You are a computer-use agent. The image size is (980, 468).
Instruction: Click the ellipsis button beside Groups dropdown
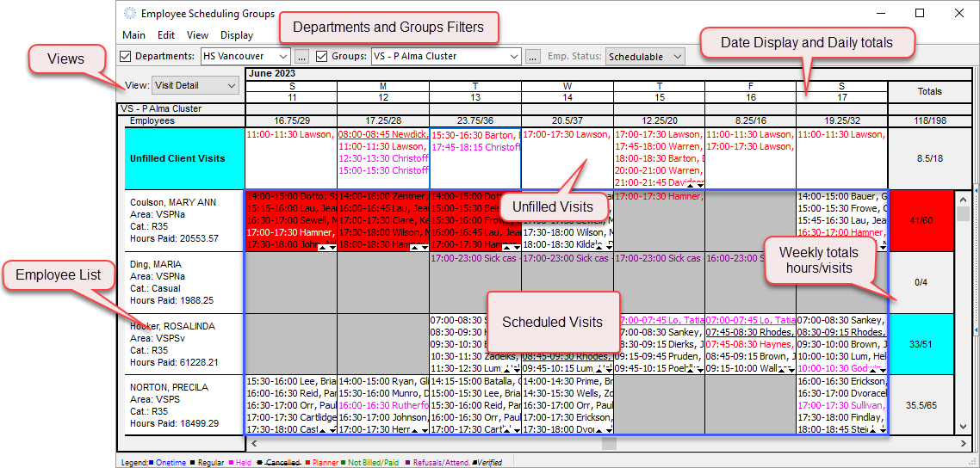(x=534, y=57)
